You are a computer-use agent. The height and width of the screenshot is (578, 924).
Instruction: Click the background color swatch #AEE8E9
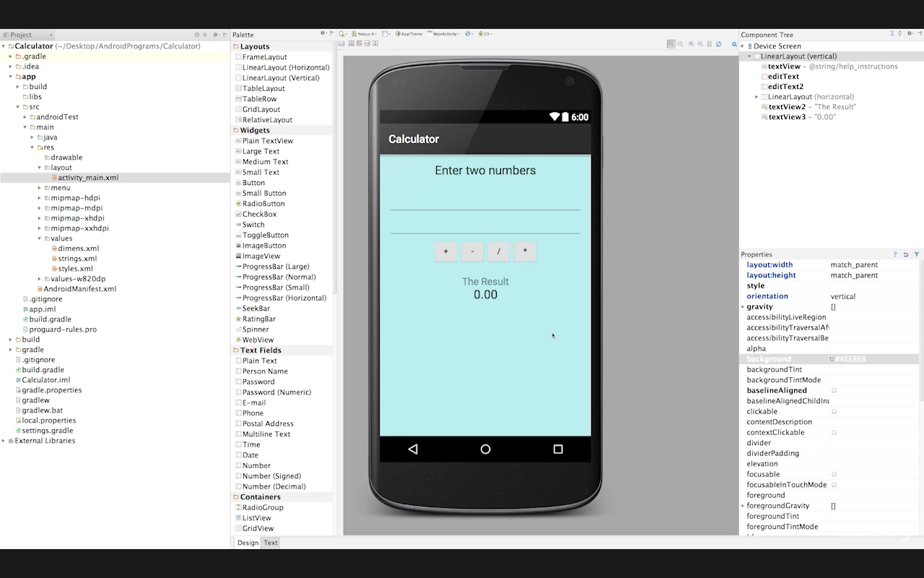[x=832, y=359]
